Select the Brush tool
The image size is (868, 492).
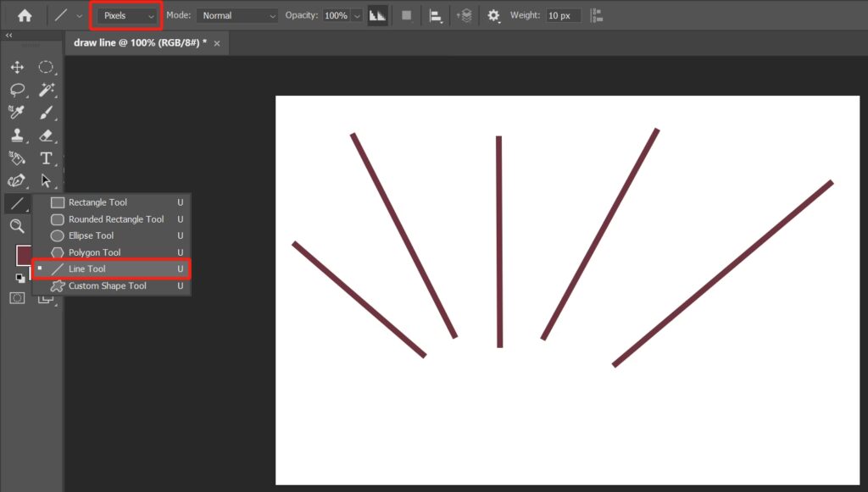[47, 113]
